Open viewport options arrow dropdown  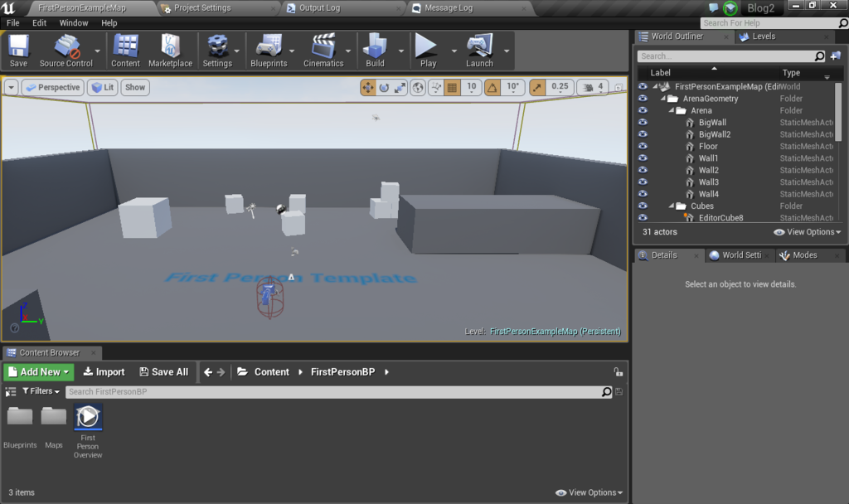coord(11,87)
